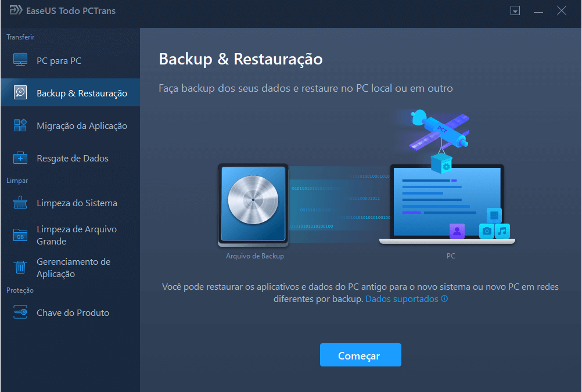Minimize the application window
The width and height of the screenshot is (582, 392).
(x=538, y=10)
